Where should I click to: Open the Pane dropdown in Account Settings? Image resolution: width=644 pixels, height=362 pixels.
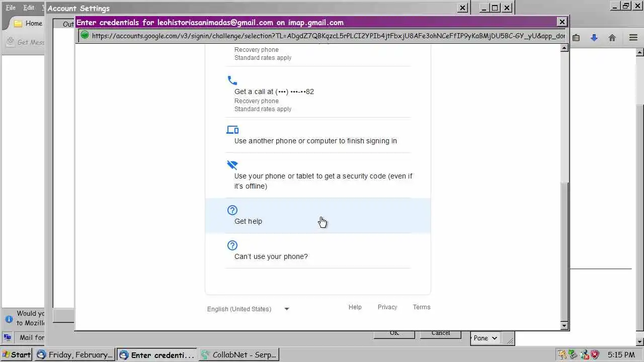pyautogui.click(x=485, y=338)
